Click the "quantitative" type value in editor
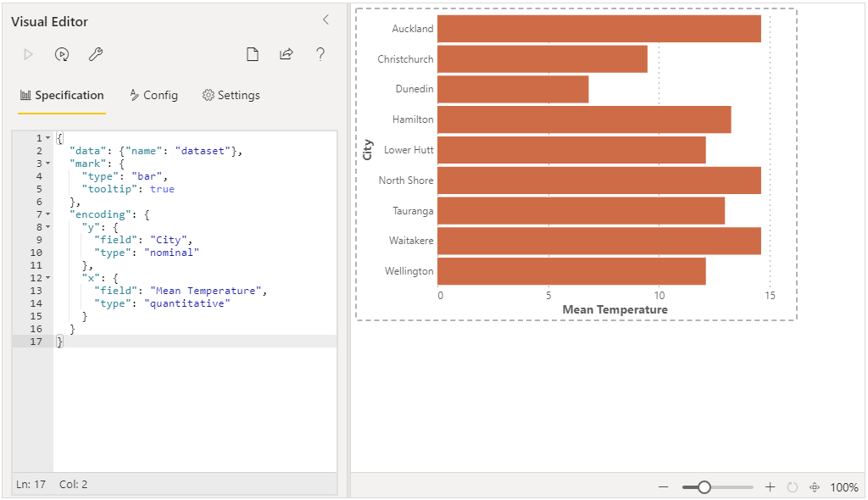868x500 pixels. point(187,303)
